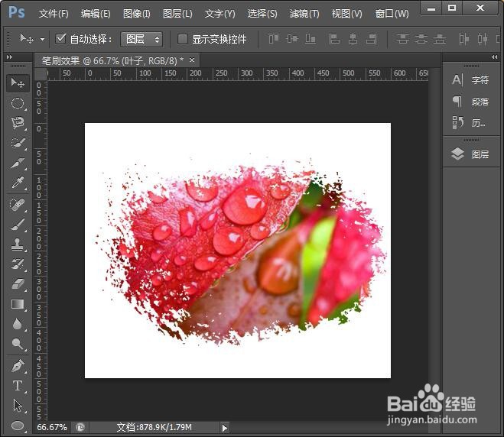Open the 滤镜(T) menu
Viewport: 504px width, 437px height.
tap(304, 14)
